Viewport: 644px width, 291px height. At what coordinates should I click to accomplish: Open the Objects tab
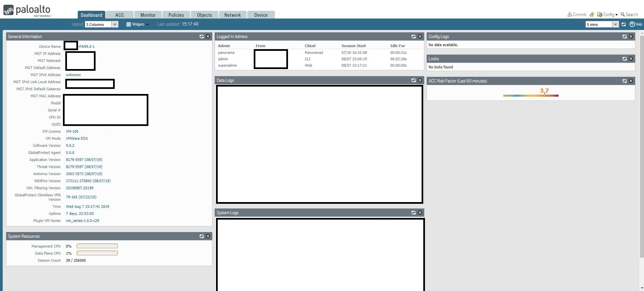(205, 15)
